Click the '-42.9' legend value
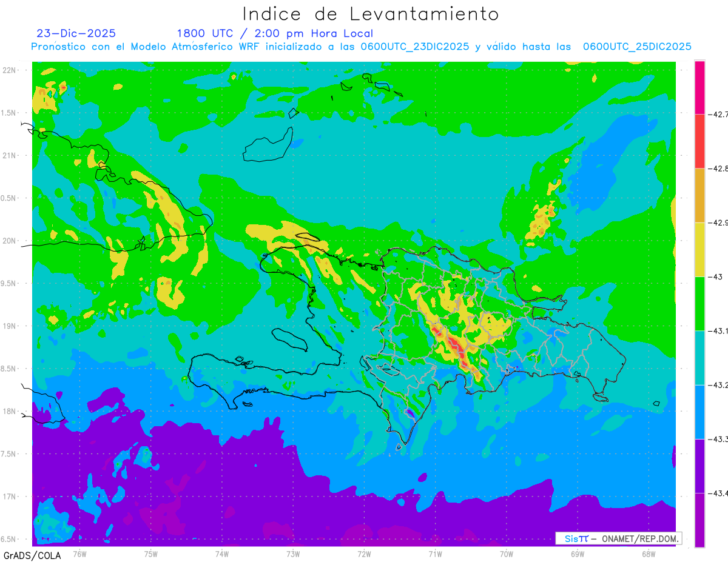The width and height of the screenshot is (728, 562). [x=717, y=222]
